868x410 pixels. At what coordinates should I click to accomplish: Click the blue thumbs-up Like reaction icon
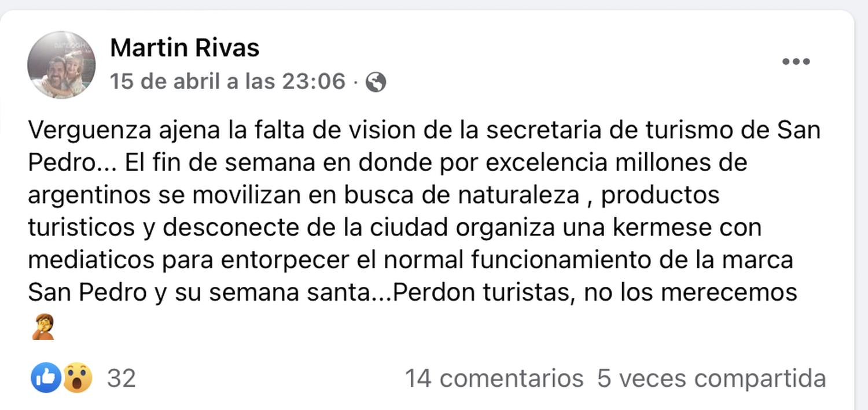[x=46, y=378]
